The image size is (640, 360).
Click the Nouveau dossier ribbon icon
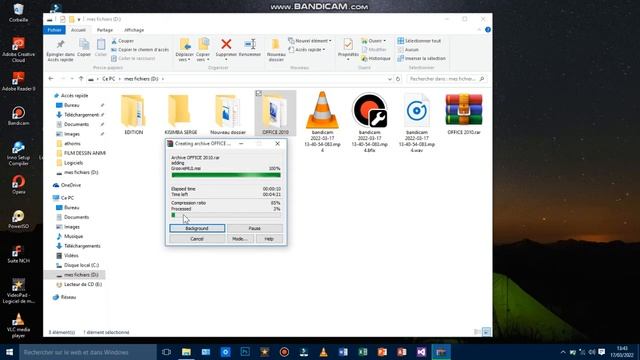(276, 44)
